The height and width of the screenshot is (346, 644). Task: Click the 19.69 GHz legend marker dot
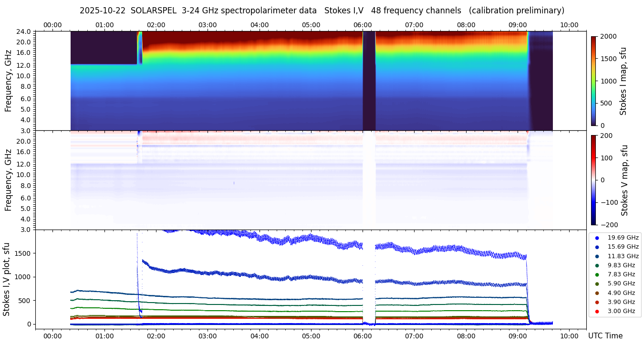pos(597,238)
